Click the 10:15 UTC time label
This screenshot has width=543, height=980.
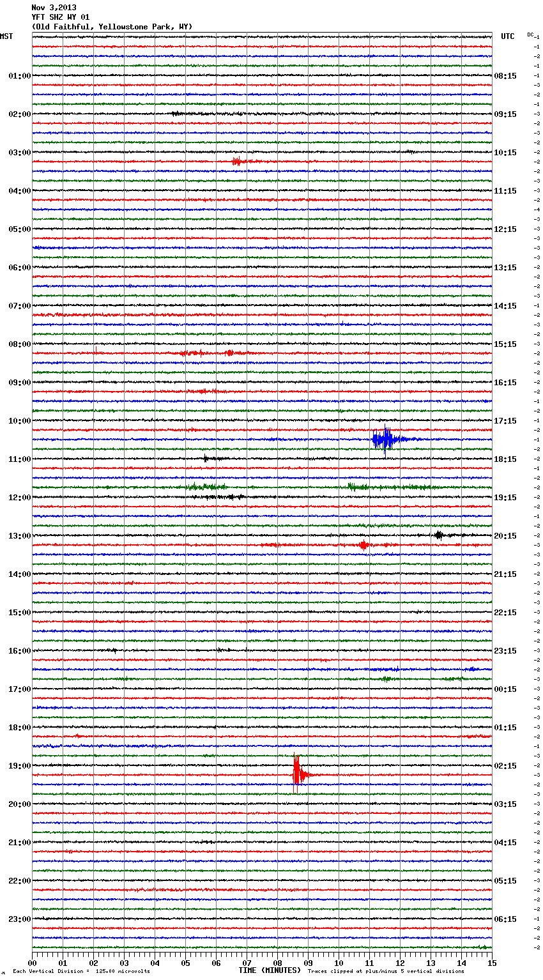point(505,153)
